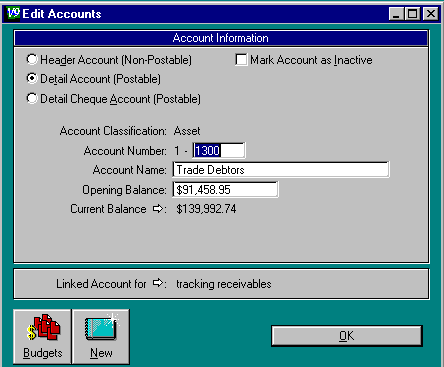Tick the Mark Account as Inactive checkbox
Screen dimensions: 444x367
pyautogui.click(x=241, y=60)
